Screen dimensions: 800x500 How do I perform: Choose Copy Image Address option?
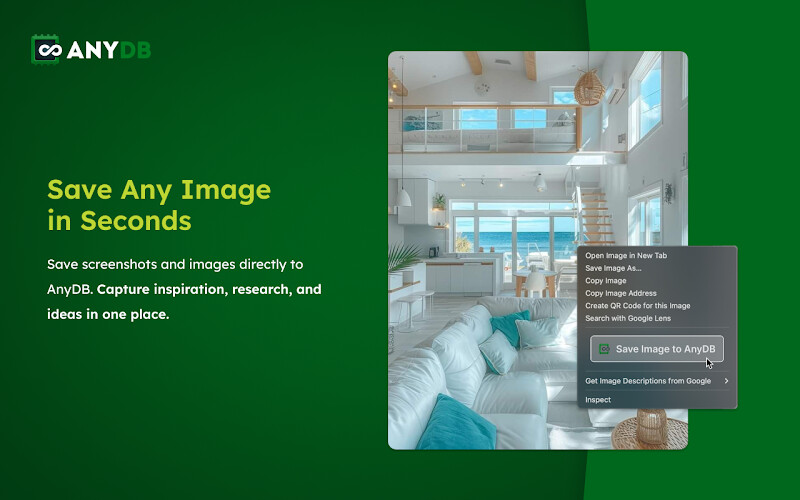[620, 293]
